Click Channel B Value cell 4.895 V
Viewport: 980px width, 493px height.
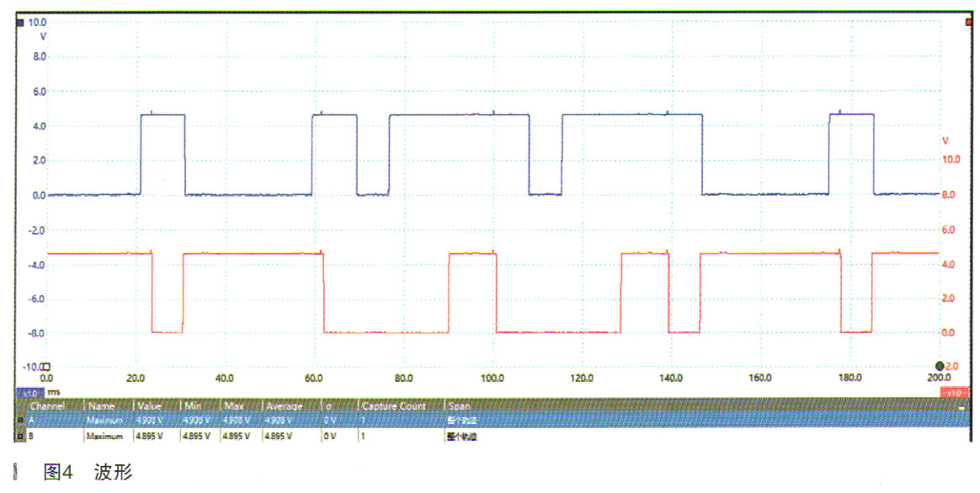tap(149, 437)
